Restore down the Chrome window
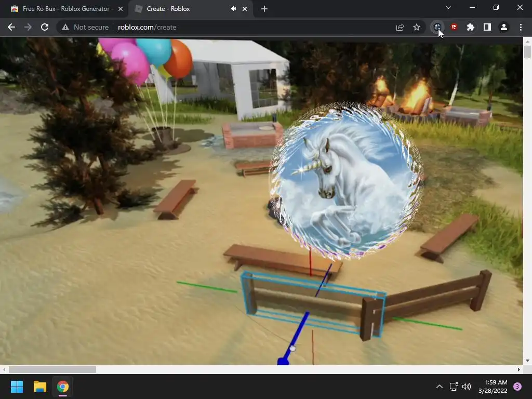 coord(496,7)
